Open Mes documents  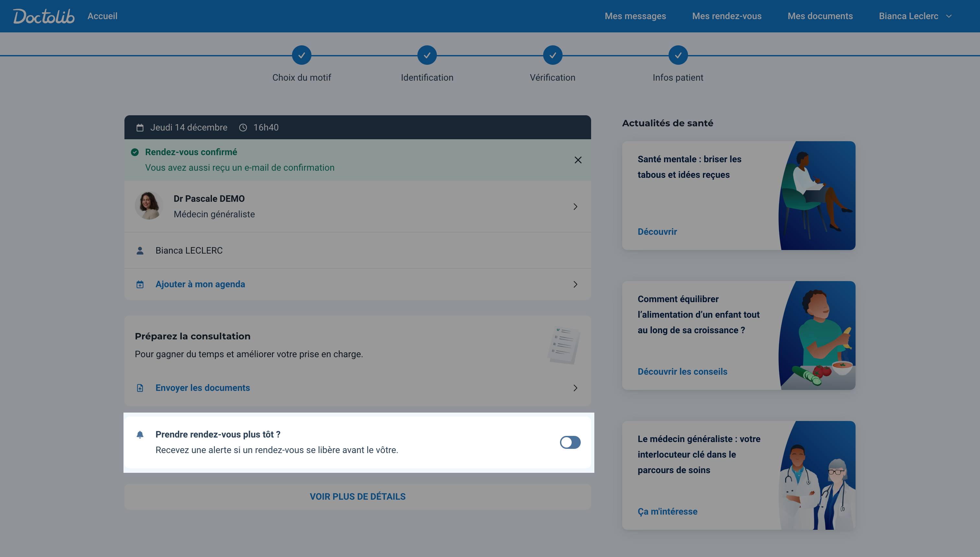pyautogui.click(x=820, y=16)
